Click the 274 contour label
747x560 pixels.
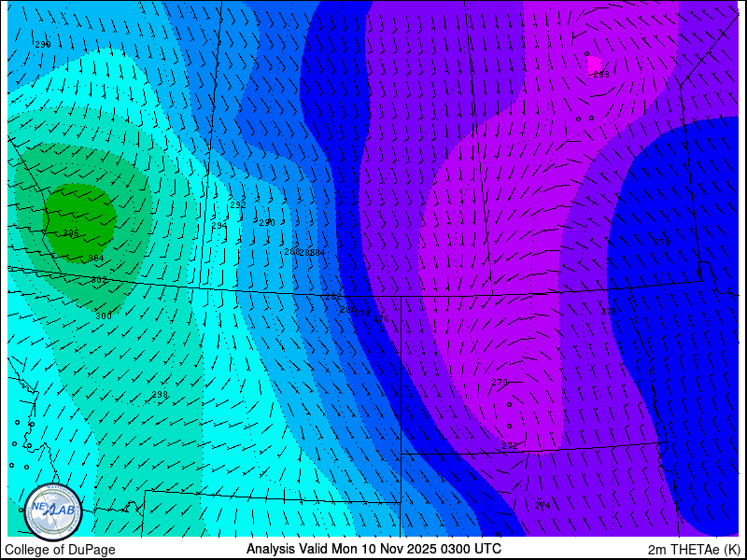[x=543, y=506]
